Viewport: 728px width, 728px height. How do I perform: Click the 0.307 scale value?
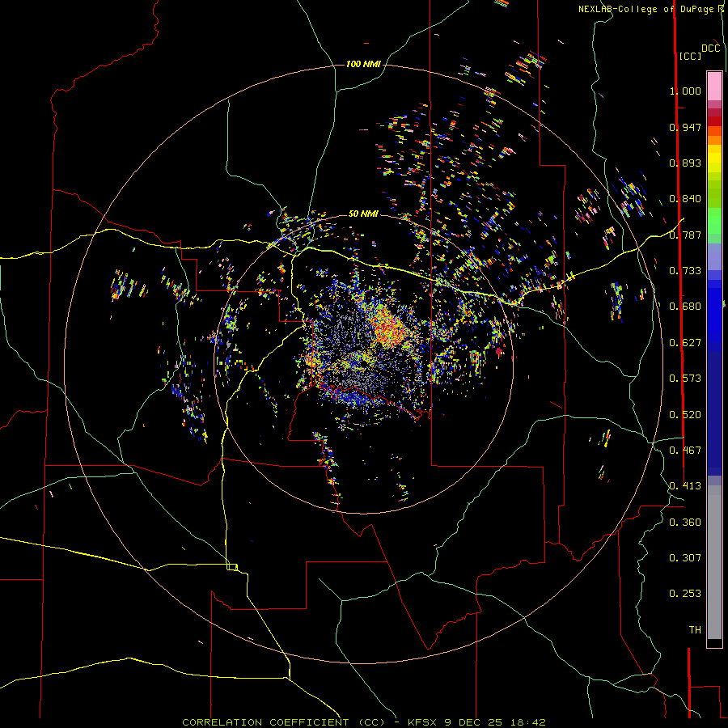[685, 557]
